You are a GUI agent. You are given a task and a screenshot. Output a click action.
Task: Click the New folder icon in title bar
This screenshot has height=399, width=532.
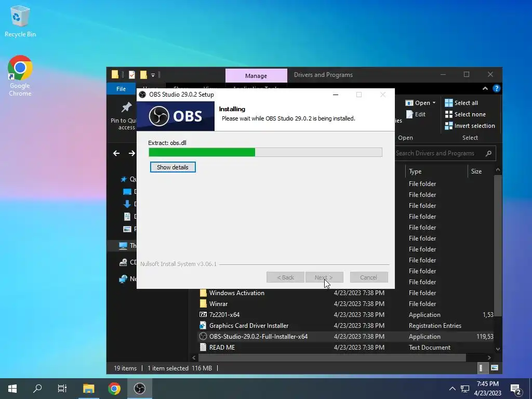[143, 75]
